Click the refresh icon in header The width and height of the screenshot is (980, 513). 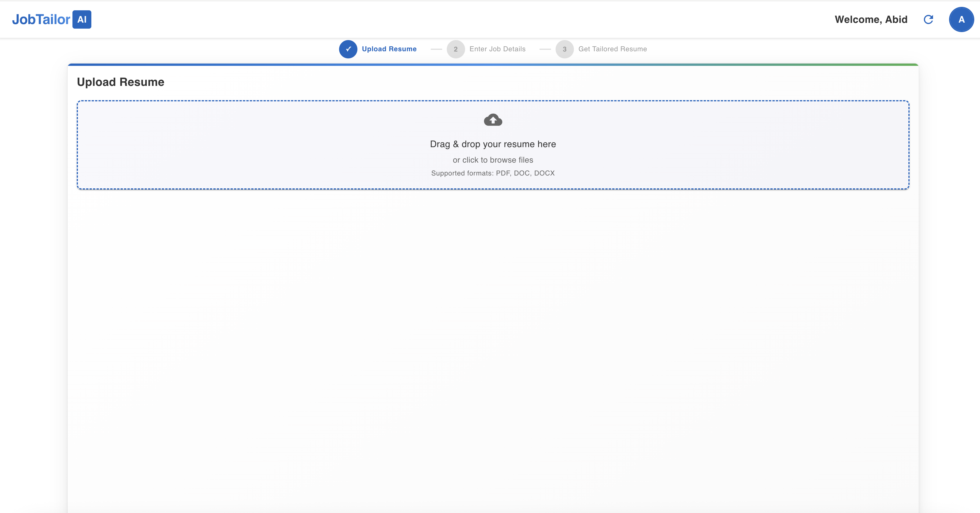point(928,19)
